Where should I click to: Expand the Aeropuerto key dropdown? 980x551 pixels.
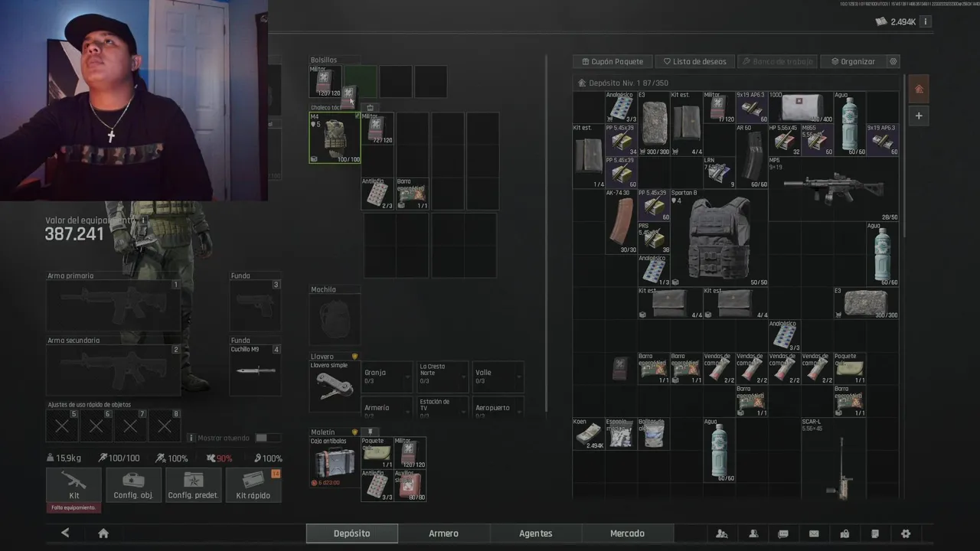coord(498,406)
